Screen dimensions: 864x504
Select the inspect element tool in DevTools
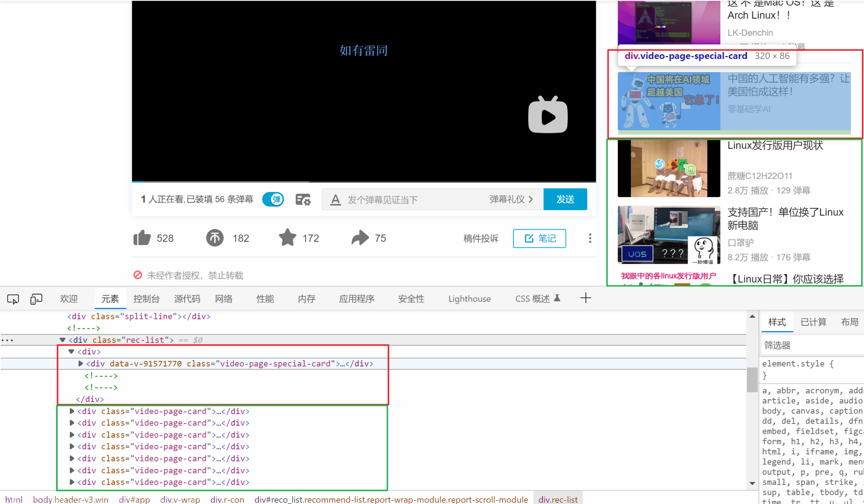pos(13,299)
